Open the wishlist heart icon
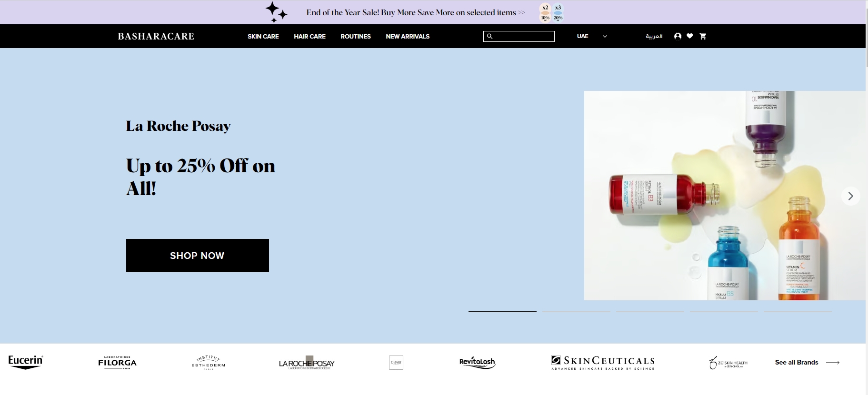The width and height of the screenshot is (868, 395). coord(689,36)
